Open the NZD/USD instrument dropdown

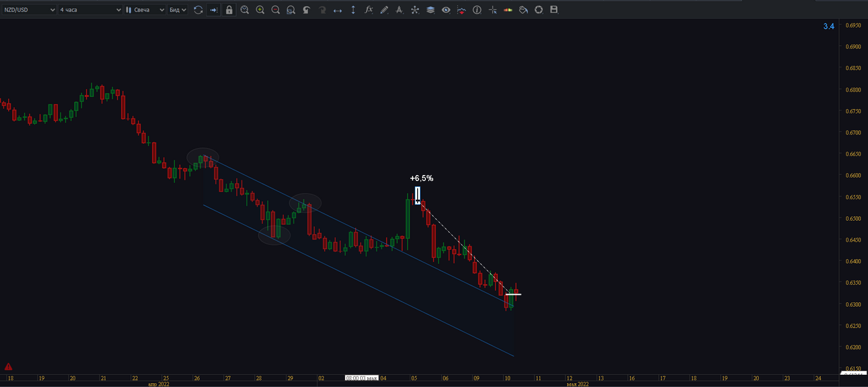click(x=29, y=10)
